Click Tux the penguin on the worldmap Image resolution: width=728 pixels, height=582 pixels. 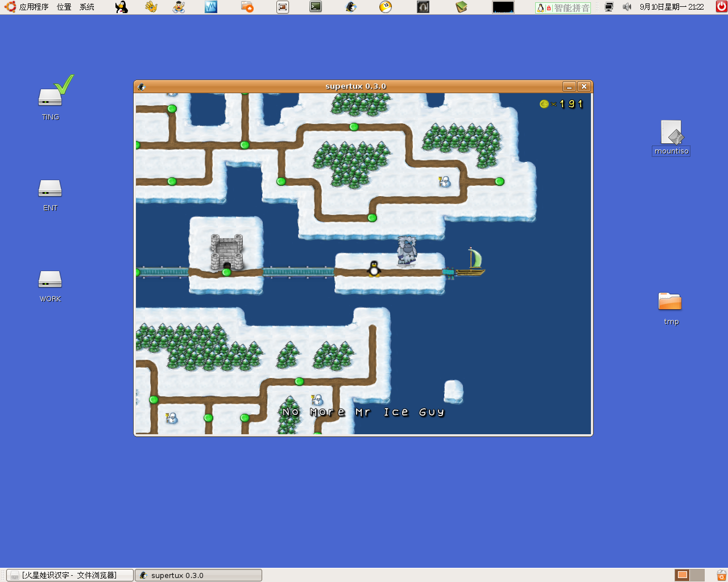point(374,269)
